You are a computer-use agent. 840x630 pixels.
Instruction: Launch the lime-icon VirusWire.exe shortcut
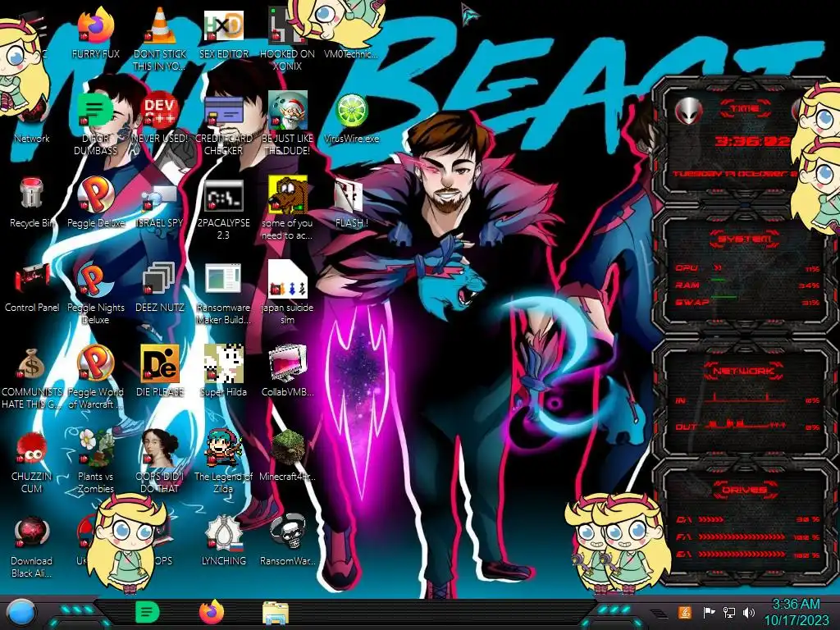pos(351,112)
